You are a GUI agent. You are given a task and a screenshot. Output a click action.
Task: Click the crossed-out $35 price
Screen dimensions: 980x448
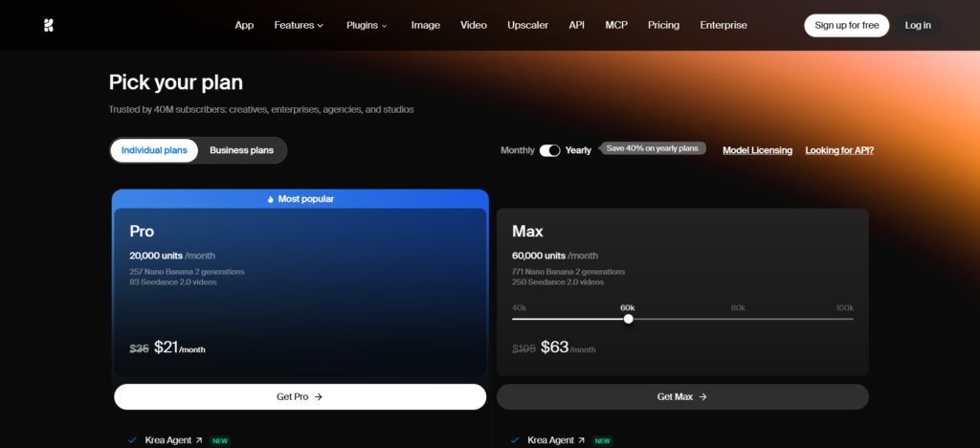139,349
